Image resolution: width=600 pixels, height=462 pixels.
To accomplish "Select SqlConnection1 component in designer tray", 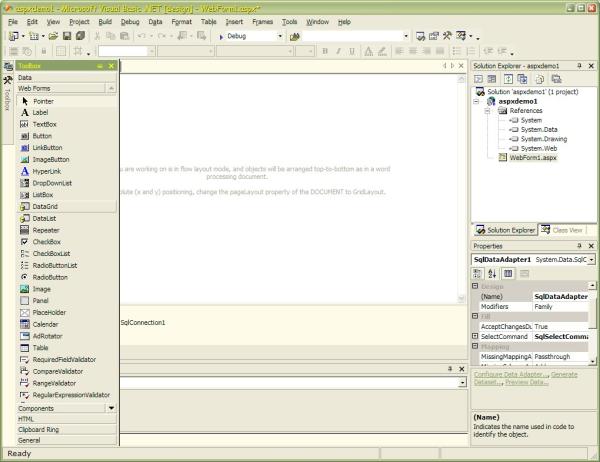I will (143, 323).
